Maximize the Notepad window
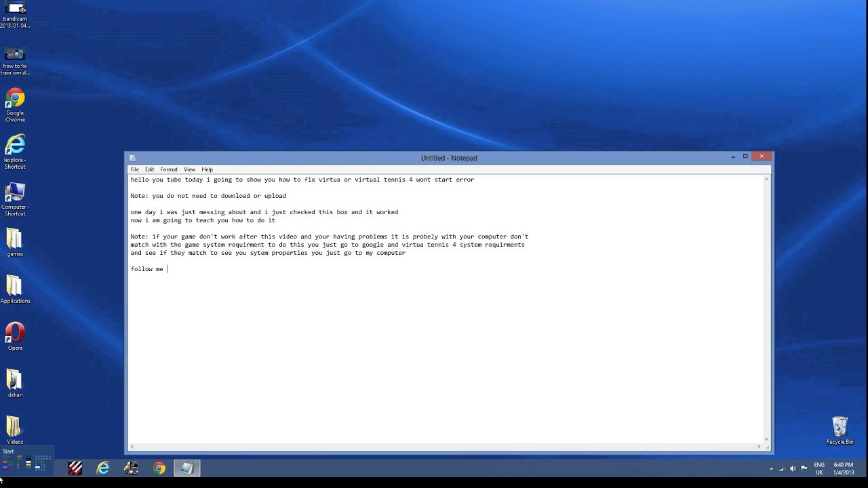 click(745, 157)
